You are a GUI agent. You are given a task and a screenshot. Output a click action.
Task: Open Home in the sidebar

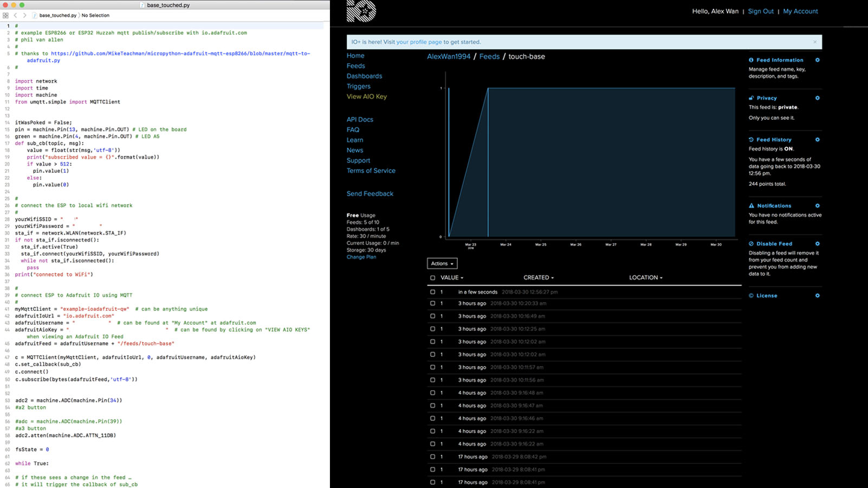355,56
